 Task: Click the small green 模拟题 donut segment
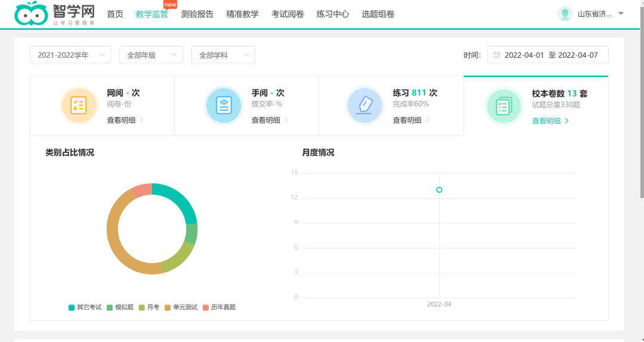[191, 235]
